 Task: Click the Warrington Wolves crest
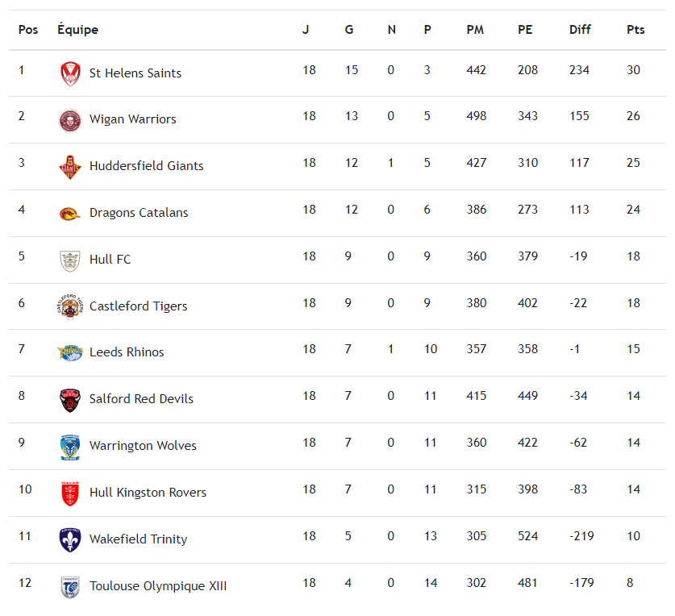70,446
